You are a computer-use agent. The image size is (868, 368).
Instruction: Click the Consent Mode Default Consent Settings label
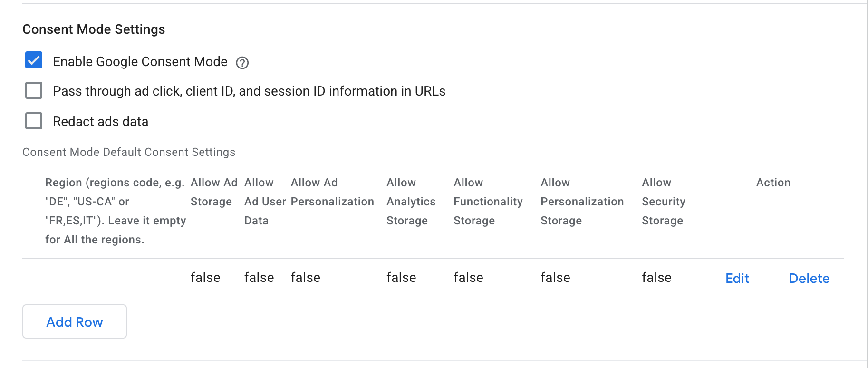click(x=128, y=152)
